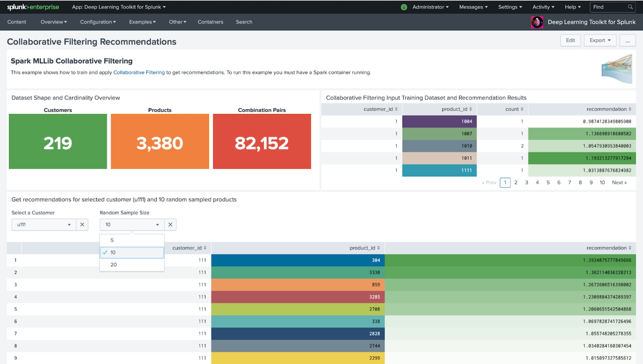Click the Products 3,380 orange tile

pos(160,141)
